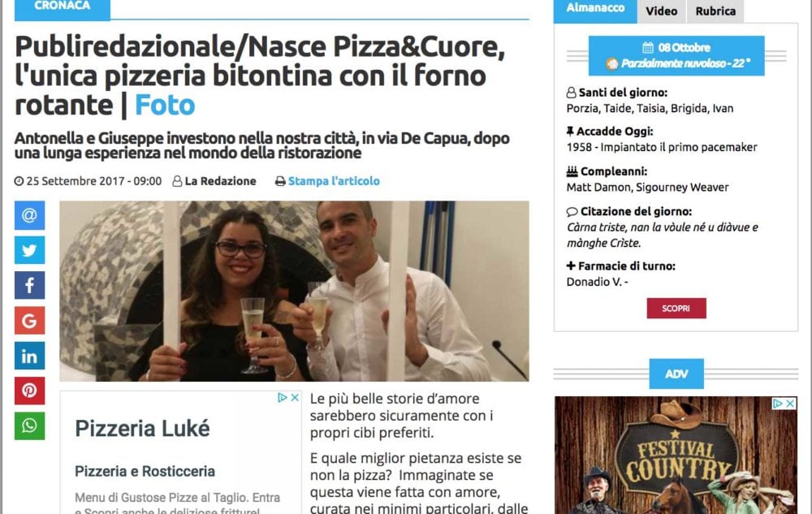Screen dimensions: 812x514
Task: Select the Almanacco tab
Action: pyautogui.click(x=595, y=10)
